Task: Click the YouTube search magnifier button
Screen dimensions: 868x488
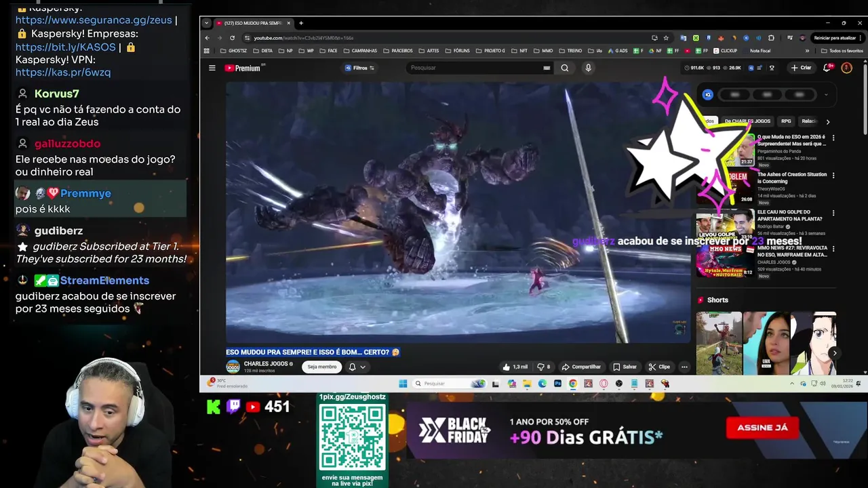Action: pyautogui.click(x=565, y=68)
